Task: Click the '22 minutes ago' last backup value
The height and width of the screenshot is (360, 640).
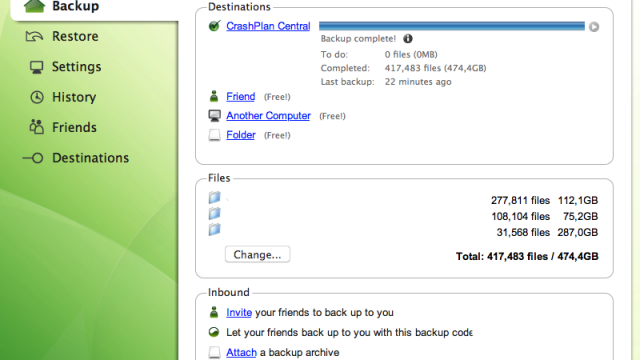Action: tap(418, 82)
